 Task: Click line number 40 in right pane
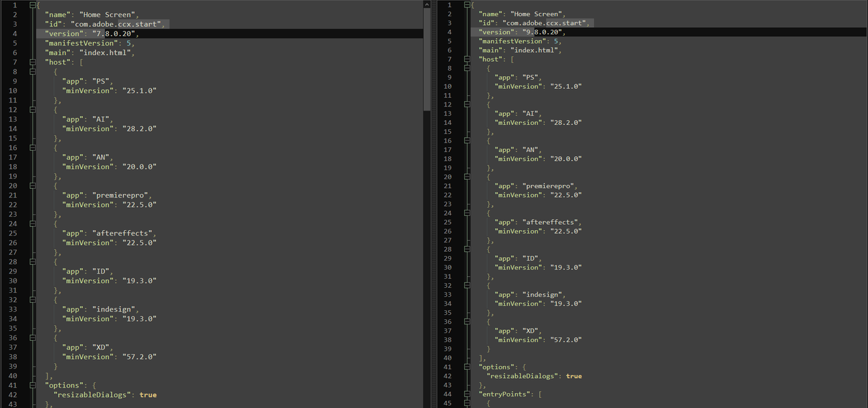[x=448, y=358]
